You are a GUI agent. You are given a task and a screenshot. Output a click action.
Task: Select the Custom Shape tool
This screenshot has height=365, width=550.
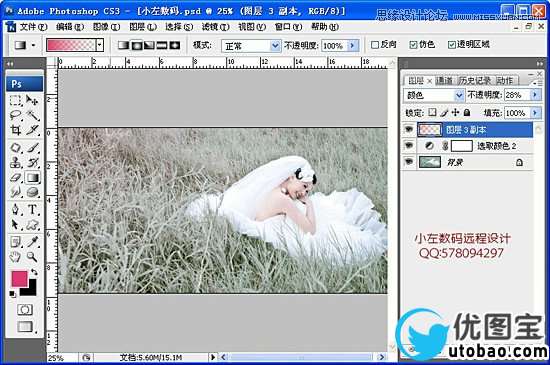(32, 224)
